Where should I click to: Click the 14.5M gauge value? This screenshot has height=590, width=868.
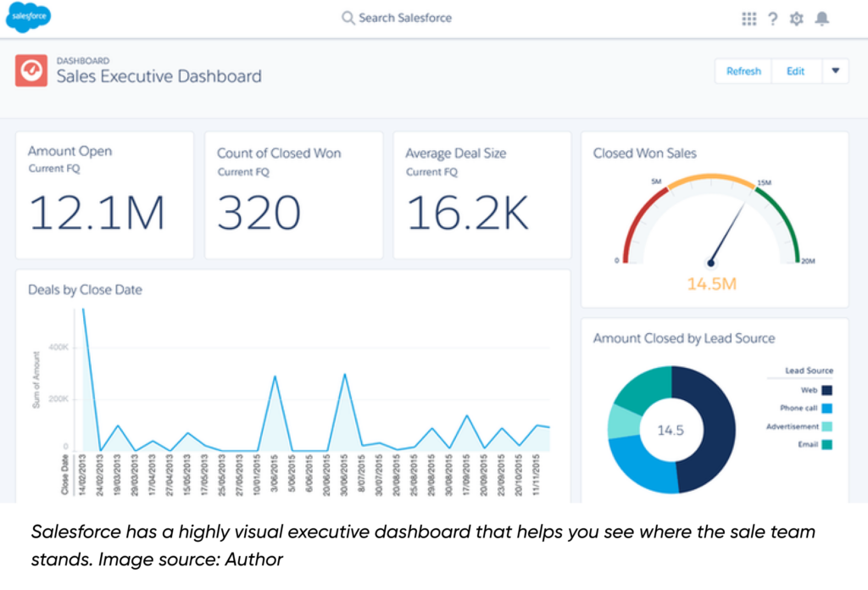tap(711, 284)
